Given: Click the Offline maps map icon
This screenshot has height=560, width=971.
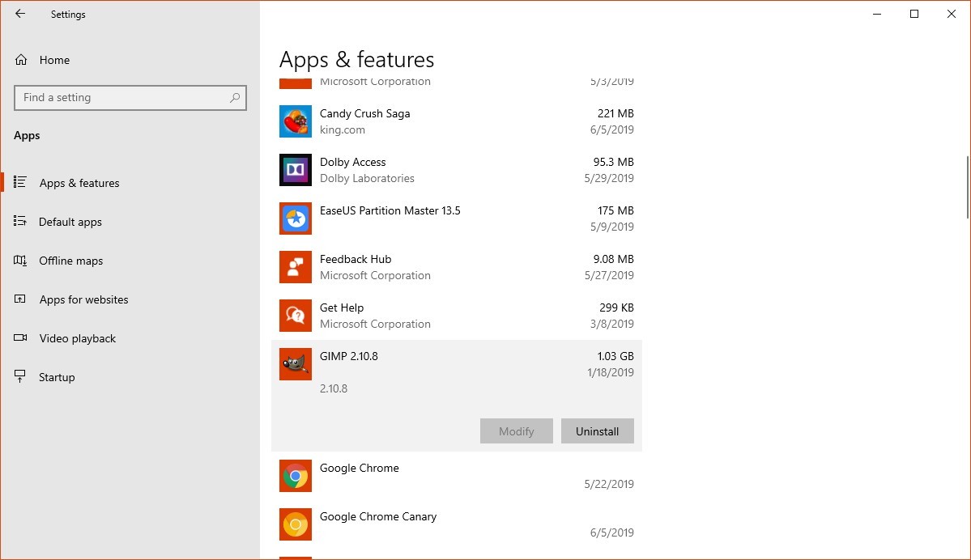Looking at the screenshot, I should 19,261.
